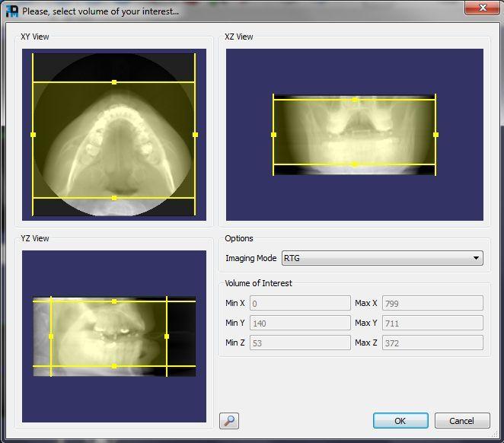Select bottom boundary handle in XY View
Viewport: 504px width, 443px height.
coord(114,198)
